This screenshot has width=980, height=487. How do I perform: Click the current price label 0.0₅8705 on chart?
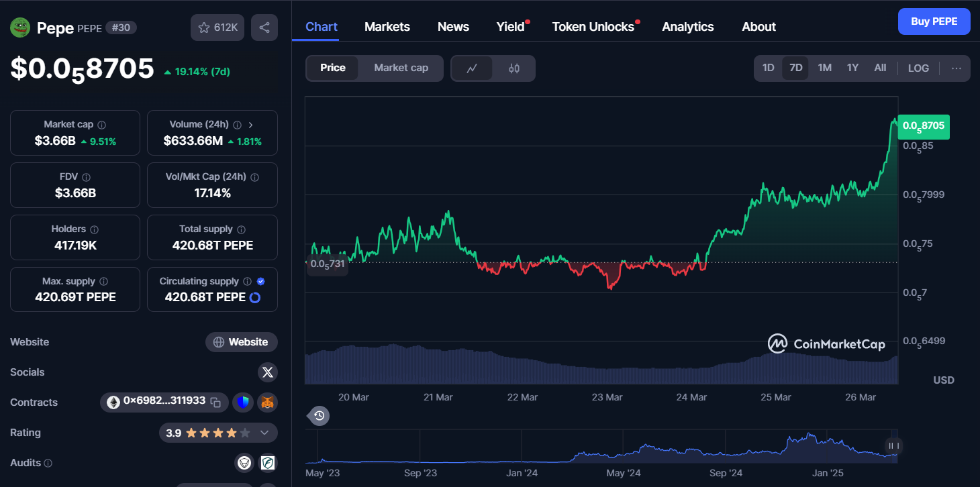tap(924, 125)
